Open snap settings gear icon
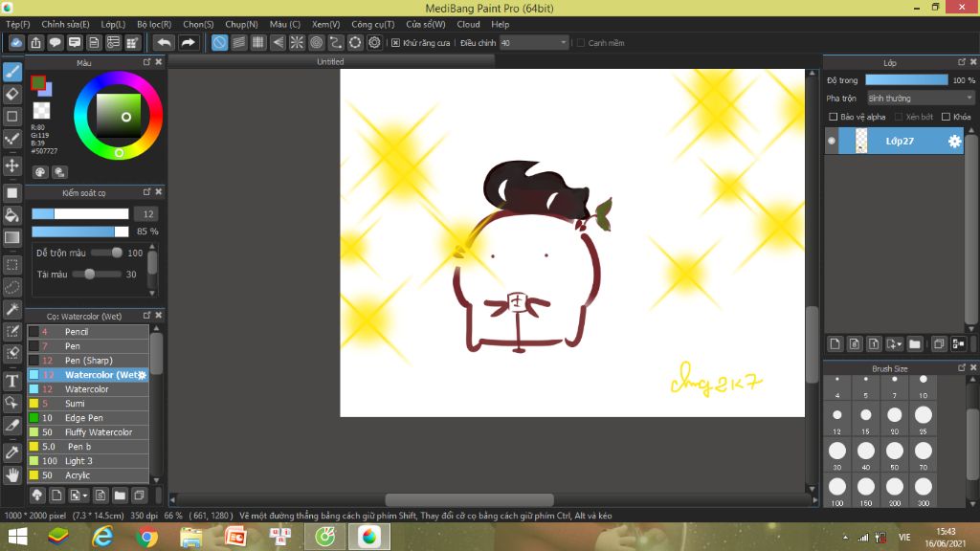Image resolution: width=980 pixels, height=551 pixels. (374, 42)
